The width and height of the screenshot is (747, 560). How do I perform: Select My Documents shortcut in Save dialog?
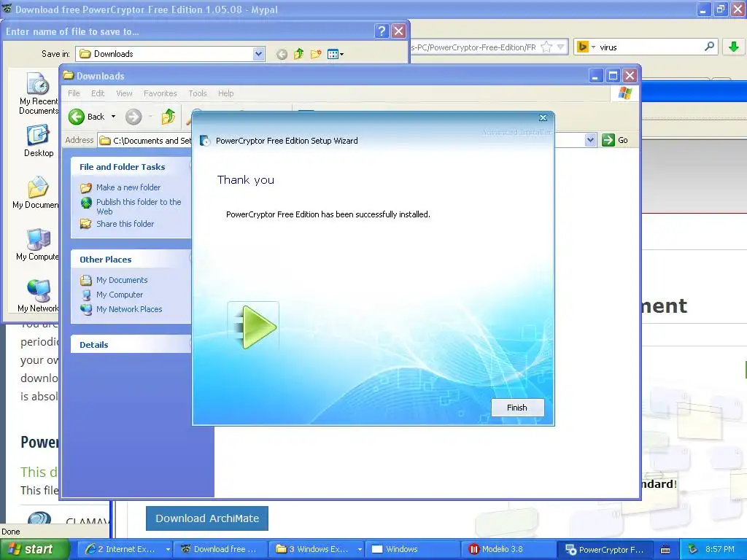36,192
